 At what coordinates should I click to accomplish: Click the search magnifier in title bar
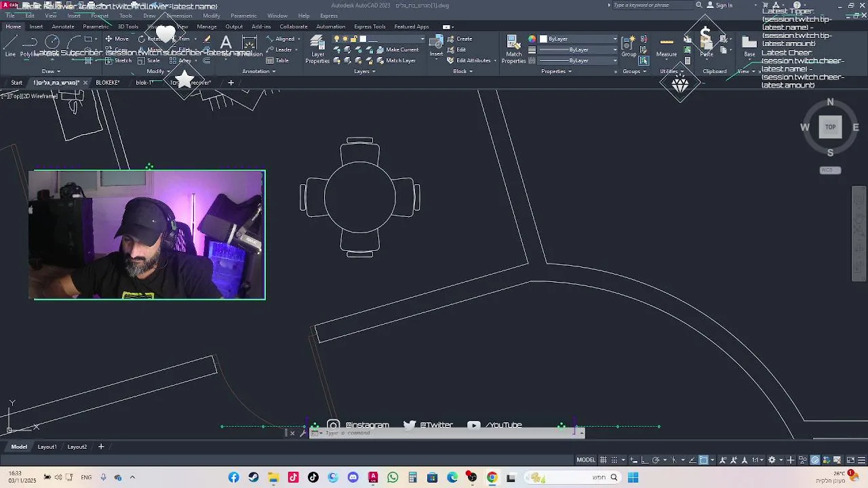click(699, 5)
